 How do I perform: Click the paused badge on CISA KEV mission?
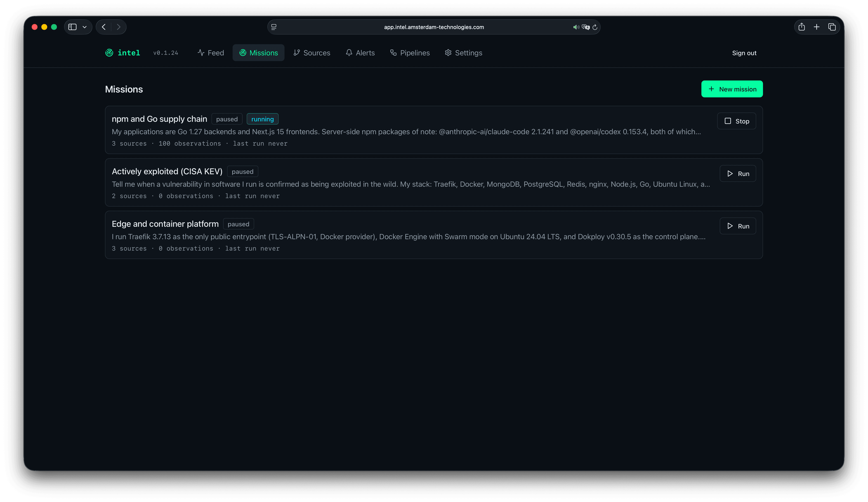pos(243,171)
